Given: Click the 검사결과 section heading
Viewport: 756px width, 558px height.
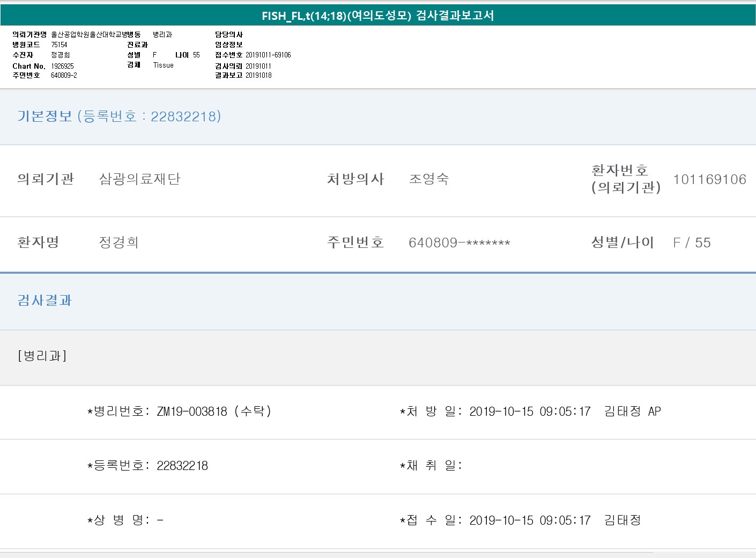Looking at the screenshot, I should click(45, 300).
